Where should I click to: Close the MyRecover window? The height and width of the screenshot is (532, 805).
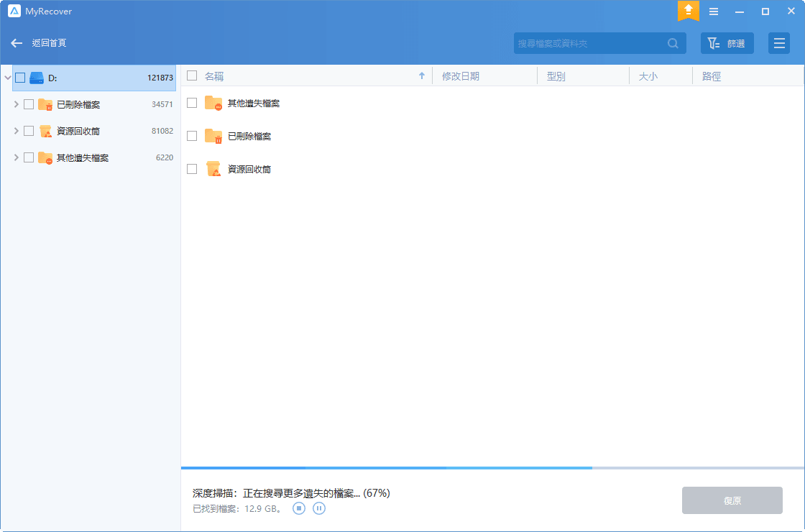[791, 12]
